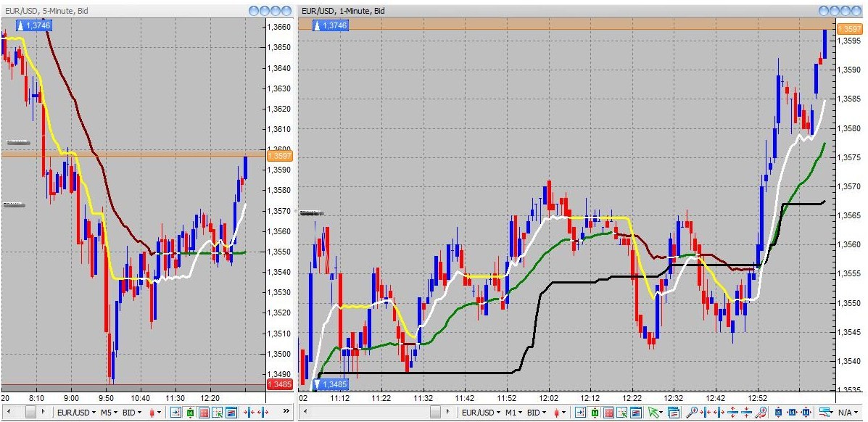
Task: Open chart template icon in 1-Minute toolbar
Action: point(673,412)
